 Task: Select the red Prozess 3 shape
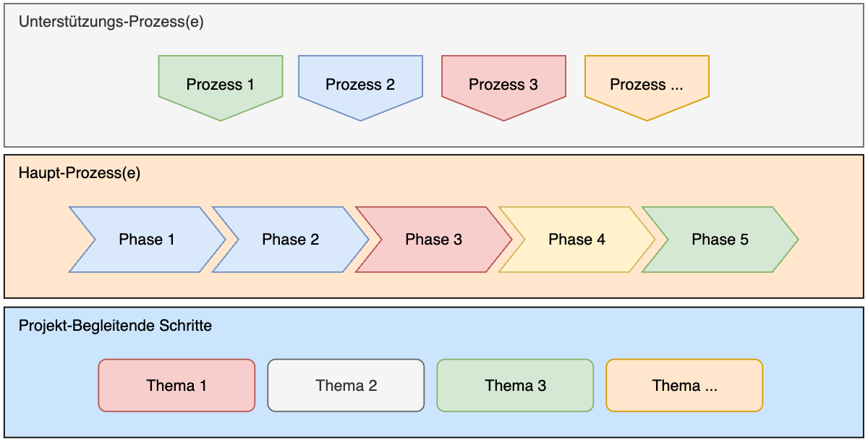point(503,85)
